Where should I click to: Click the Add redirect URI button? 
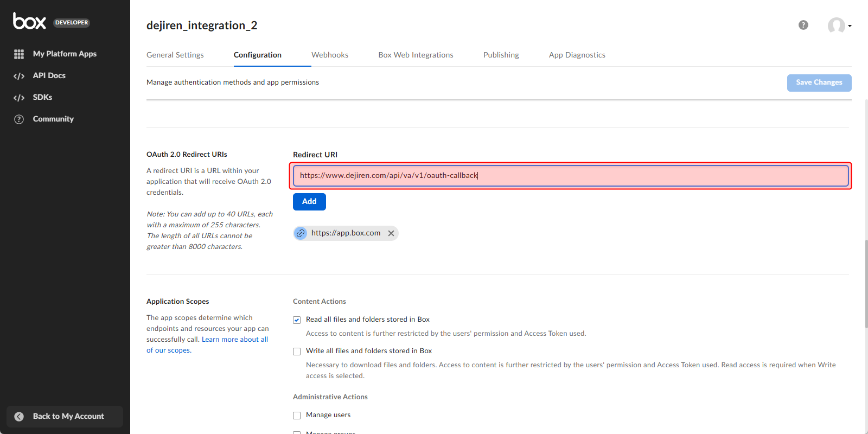pyautogui.click(x=309, y=201)
